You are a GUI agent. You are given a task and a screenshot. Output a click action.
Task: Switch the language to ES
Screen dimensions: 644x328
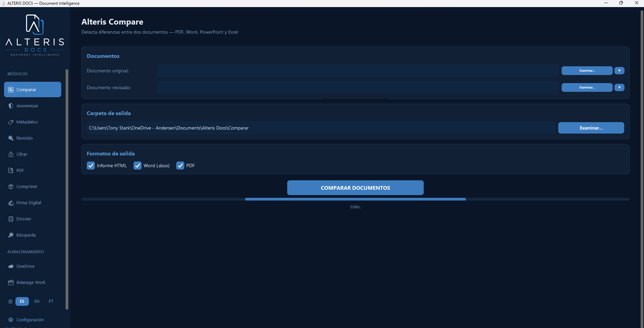[22, 301]
